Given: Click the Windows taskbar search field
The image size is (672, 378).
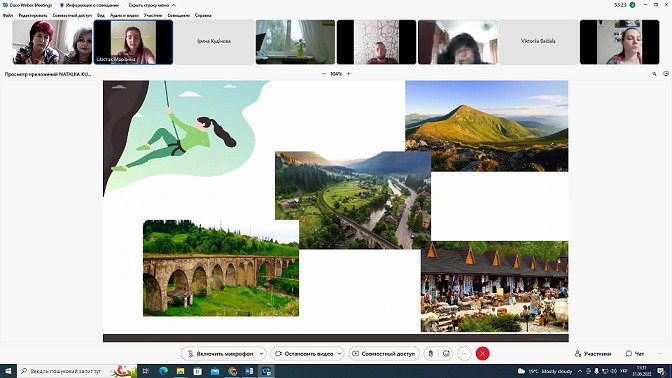Looking at the screenshot, I should tap(77, 371).
